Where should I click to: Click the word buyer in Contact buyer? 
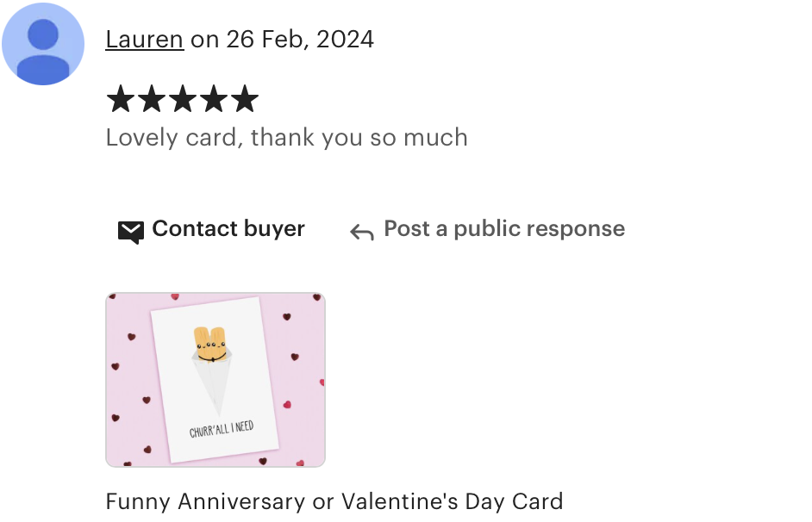coord(274,230)
